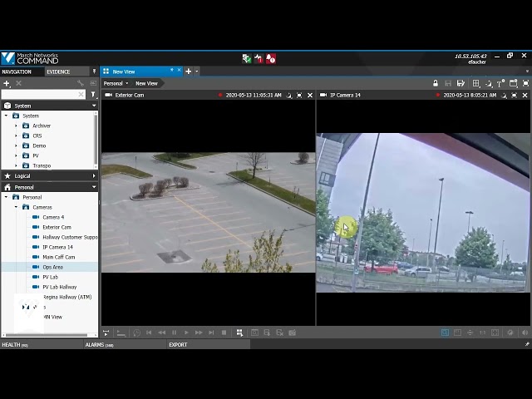Close the New View tab
The image size is (532, 399).
[180, 70]
